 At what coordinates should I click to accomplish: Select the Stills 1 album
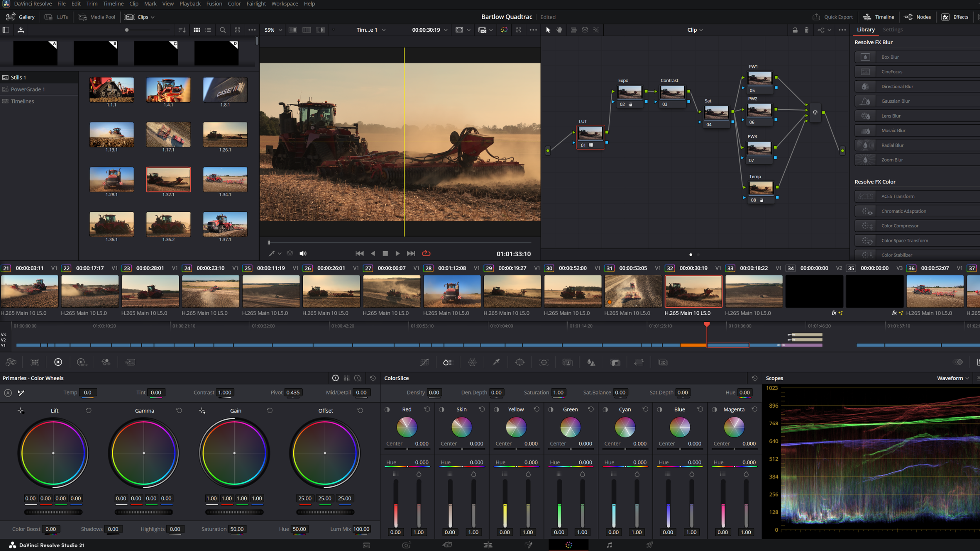pyautogui.click(x=39, y=78)
